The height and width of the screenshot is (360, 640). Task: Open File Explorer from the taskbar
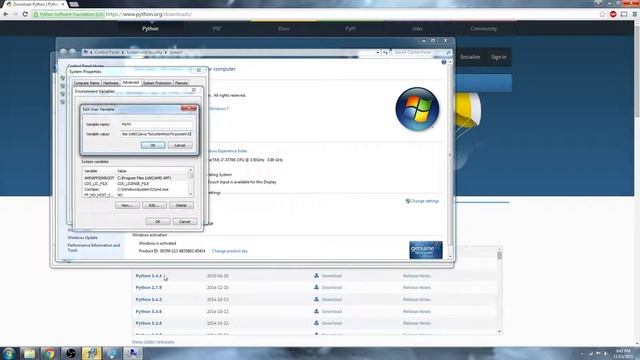(29, 353)
